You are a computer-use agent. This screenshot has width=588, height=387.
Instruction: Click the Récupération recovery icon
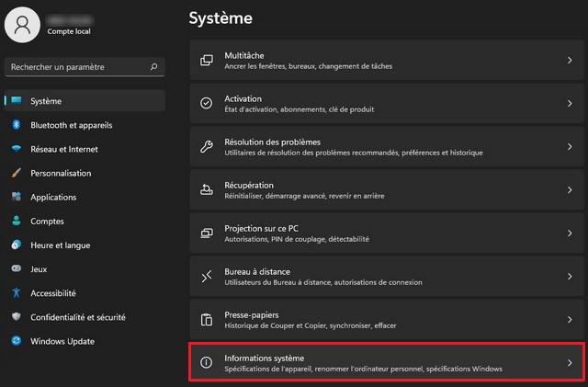tap(206, 189)
